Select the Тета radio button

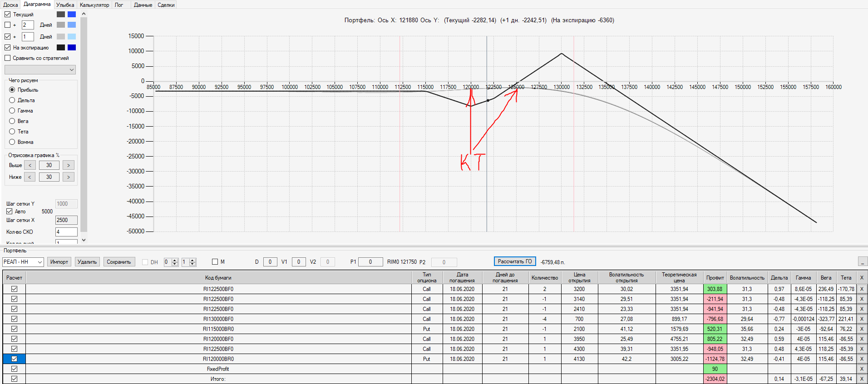(12, 132)
